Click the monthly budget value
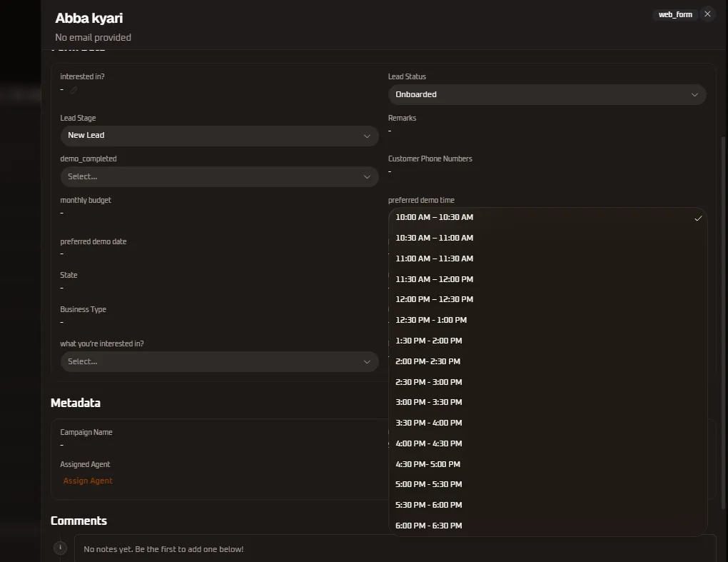Image resolution: width=728 pixels, height=562 pixels. click(62, 214)
